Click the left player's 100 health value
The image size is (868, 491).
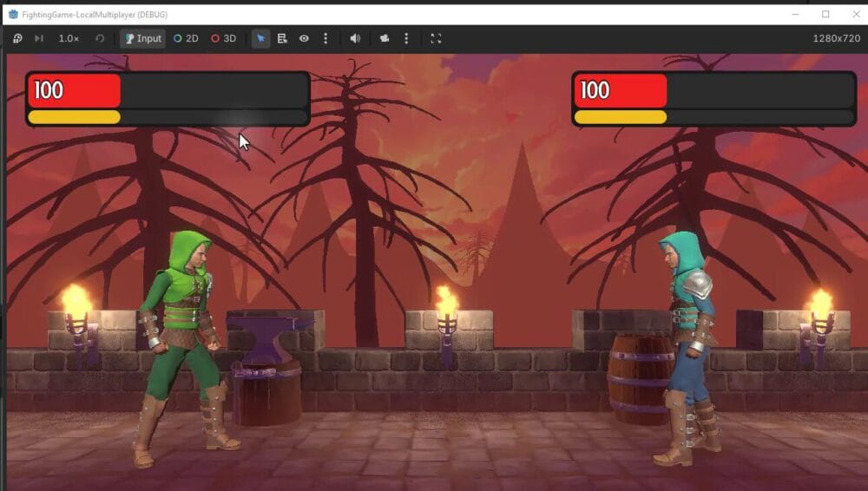(x=49, y=90)
